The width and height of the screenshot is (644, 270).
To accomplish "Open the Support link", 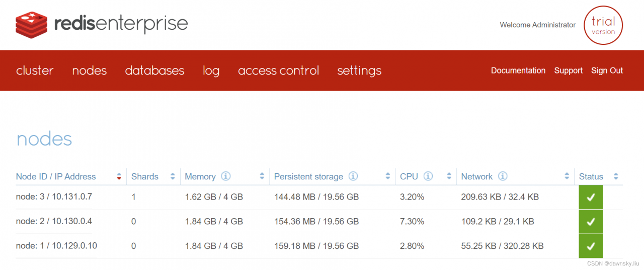I will pyautogui.click(x=568, y=71).
